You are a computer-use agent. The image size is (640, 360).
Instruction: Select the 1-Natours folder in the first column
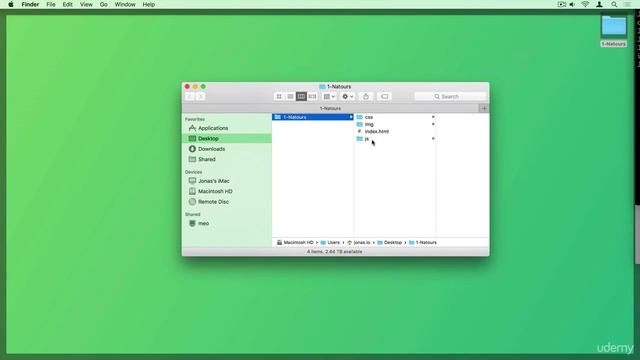[312, 117]
